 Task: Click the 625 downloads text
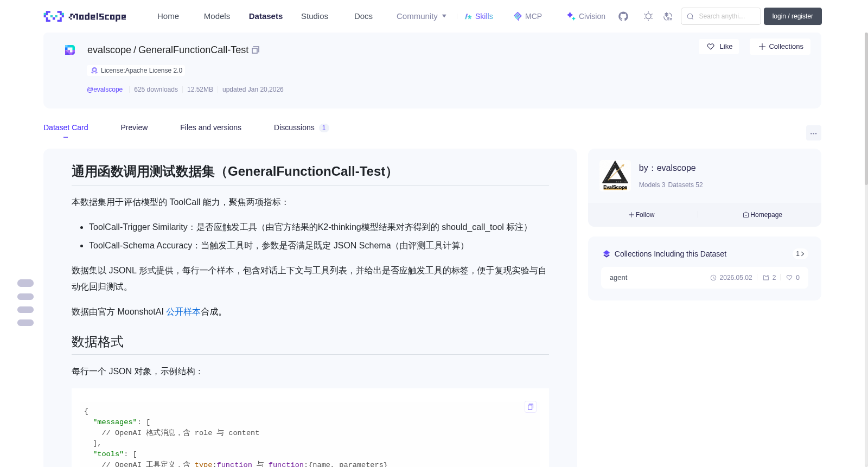click(156, 89)
